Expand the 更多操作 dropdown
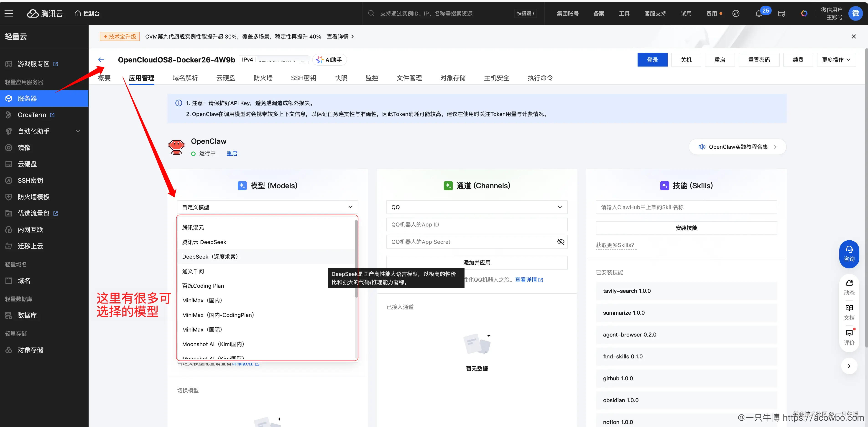The width and height of the screenshot is (868, 427). [x=836, y=60]
